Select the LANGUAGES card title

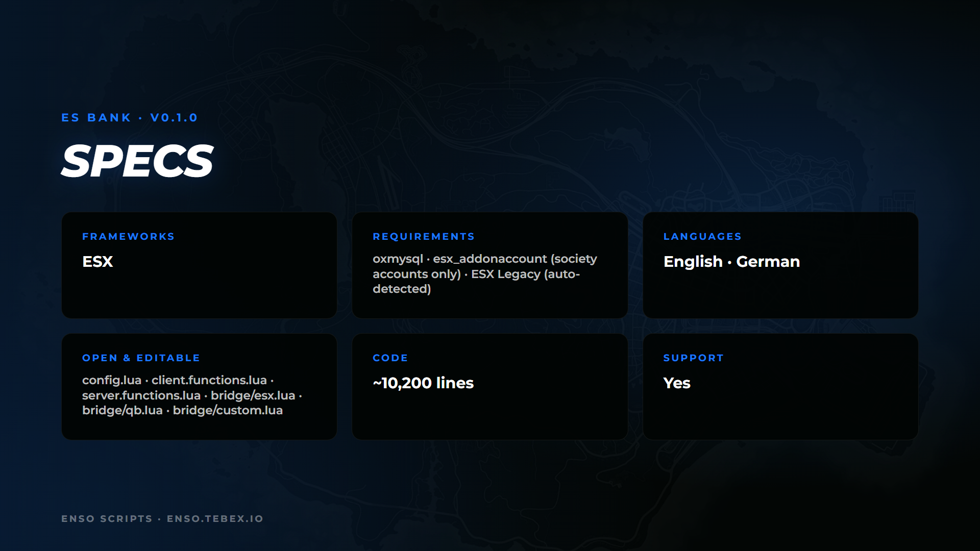point(702,237)
